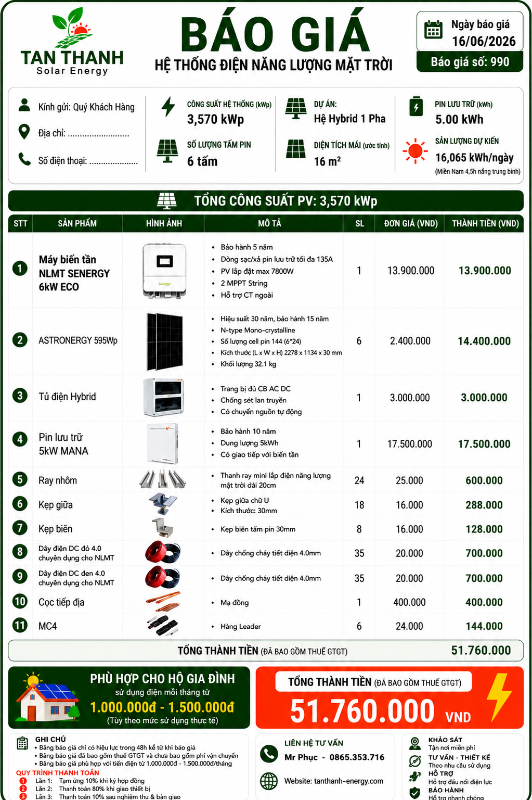
Task: Click the globe icon beside Website
Action: tap(269, 781)
